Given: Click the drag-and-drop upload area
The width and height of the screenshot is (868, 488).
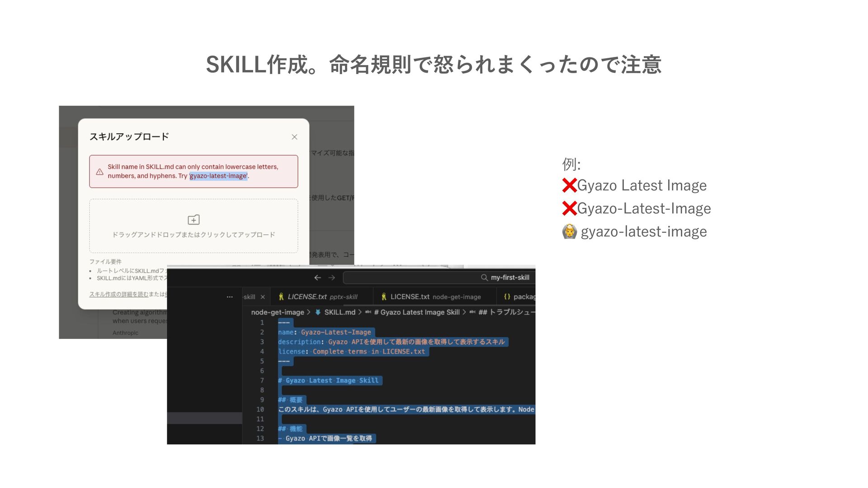Looking at the screenshot, I should [193, 226].
